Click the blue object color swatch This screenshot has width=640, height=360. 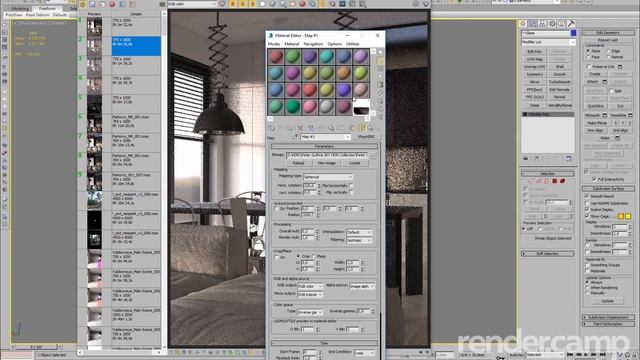(x=573, y=33)
